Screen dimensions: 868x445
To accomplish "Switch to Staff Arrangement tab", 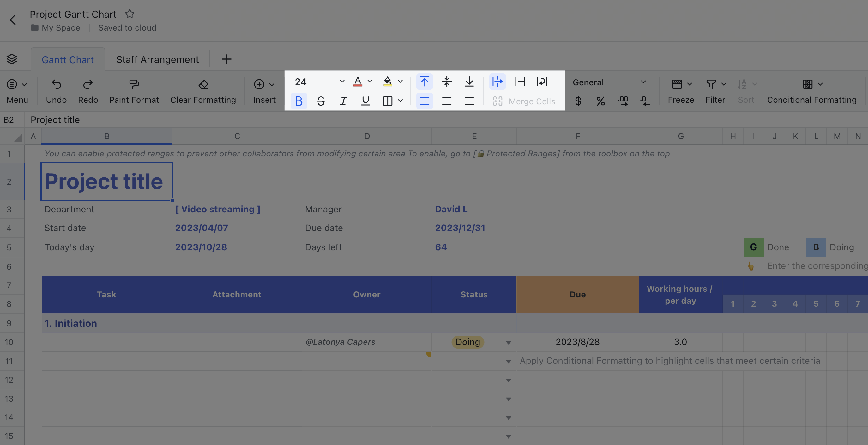I will 157,59.
